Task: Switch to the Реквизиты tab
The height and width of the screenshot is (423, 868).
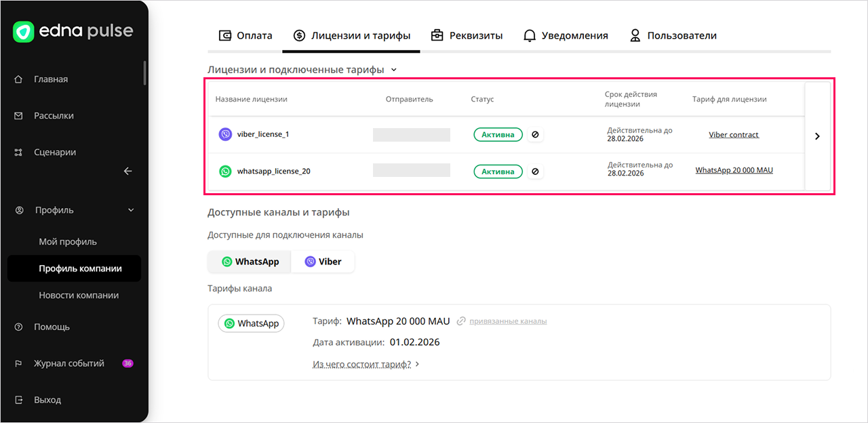Action: (467, 36)
